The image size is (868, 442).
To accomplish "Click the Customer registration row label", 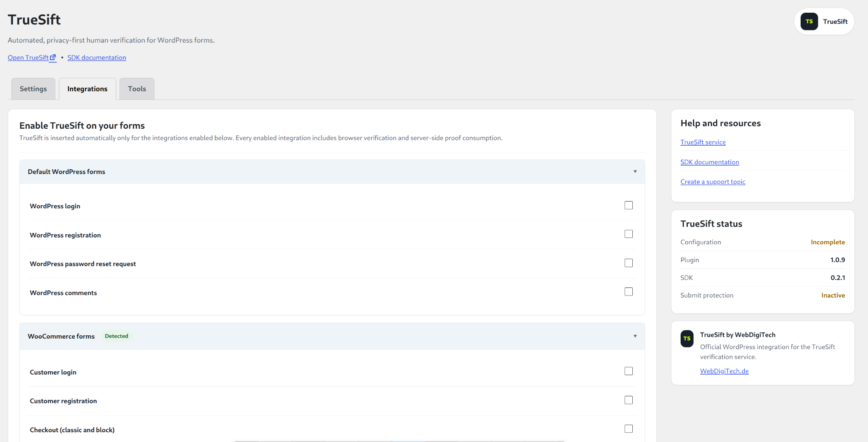I will click(x=63, y=401).
